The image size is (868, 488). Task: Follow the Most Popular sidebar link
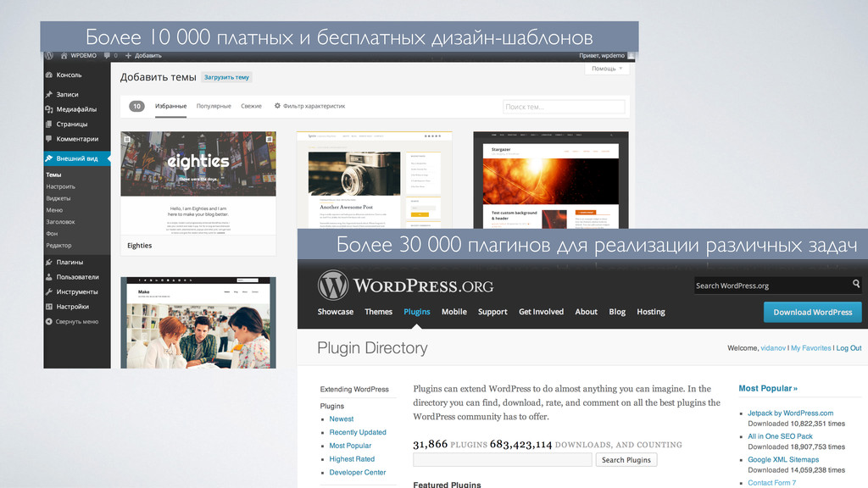point(350,446)
